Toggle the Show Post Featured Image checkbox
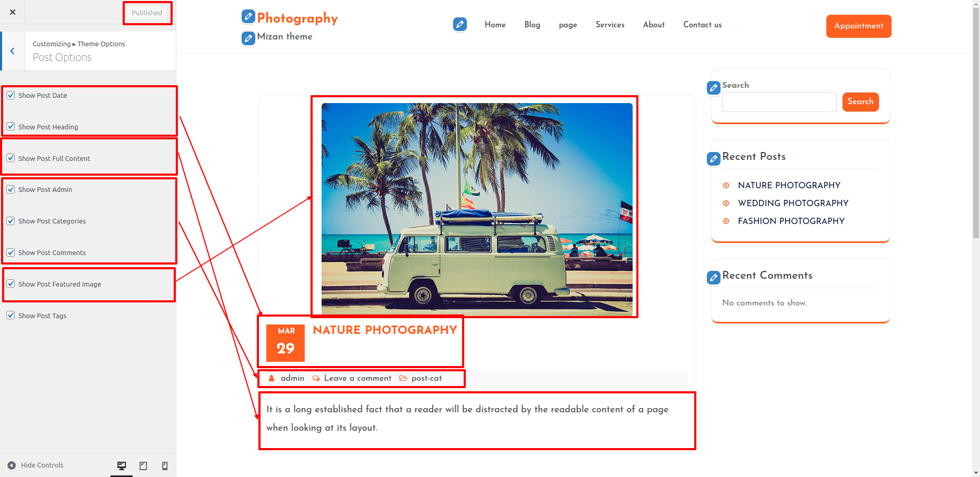Image resolution: width=980 pixels, height=477 pixels. [11, 284]
